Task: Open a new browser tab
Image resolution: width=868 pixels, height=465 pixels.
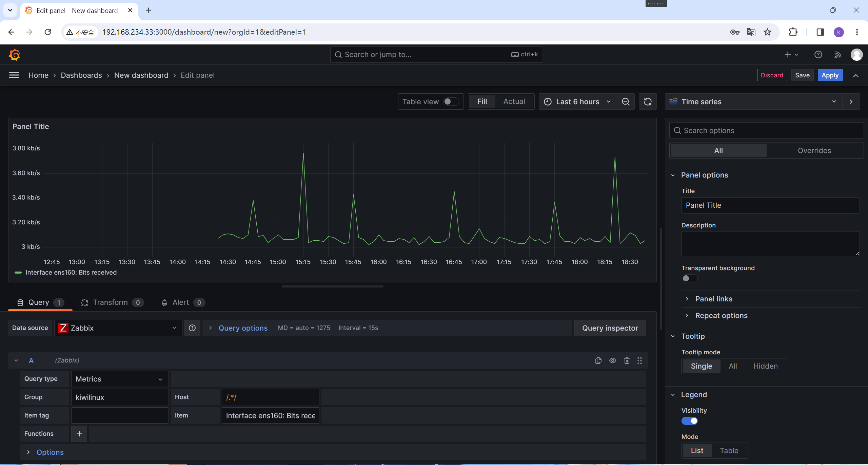Action: (149, 10)
